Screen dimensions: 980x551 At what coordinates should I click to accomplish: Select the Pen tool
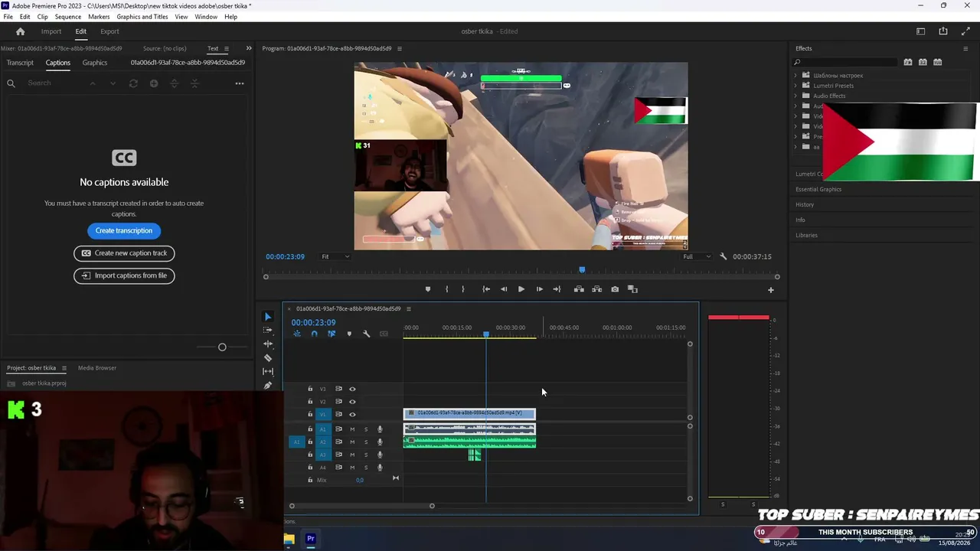(268, 386)
